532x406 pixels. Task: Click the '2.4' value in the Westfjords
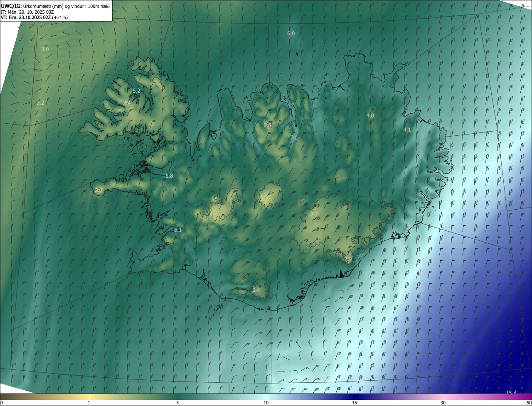(127, 103)
